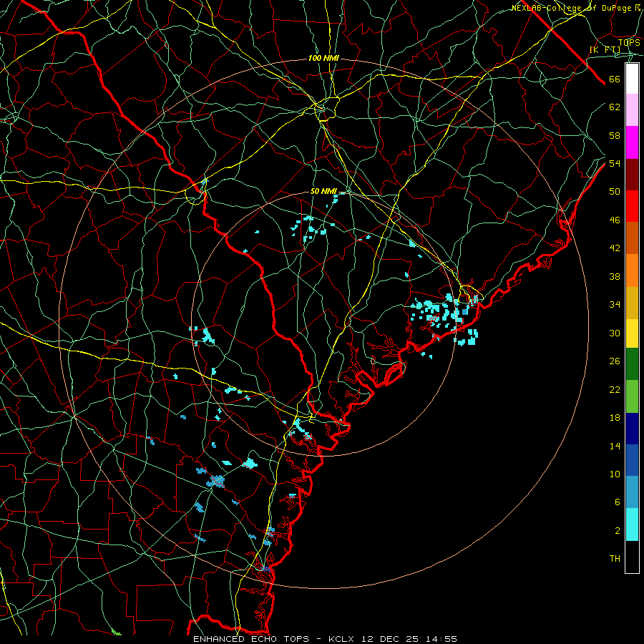
Task: Click the yellow legend swatch
Action: click(632, 333)
